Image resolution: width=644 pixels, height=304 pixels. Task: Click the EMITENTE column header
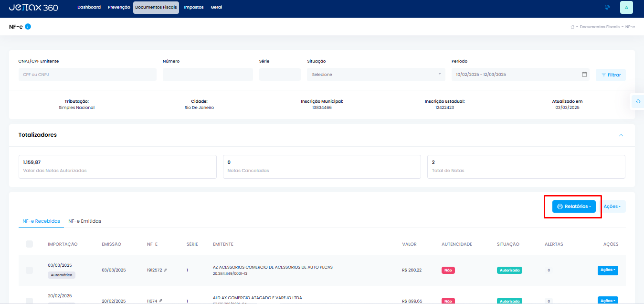point(223,244)
